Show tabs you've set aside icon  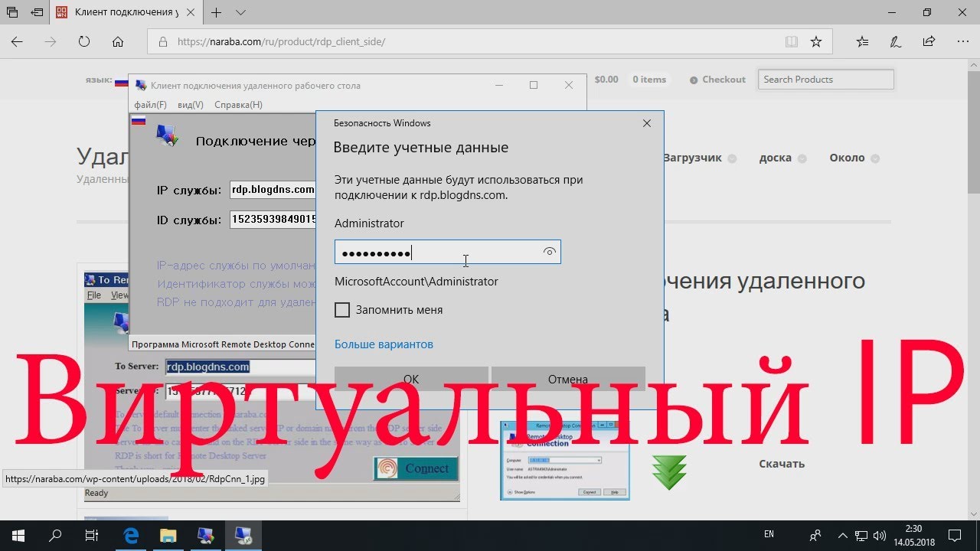tap(12, 13)
